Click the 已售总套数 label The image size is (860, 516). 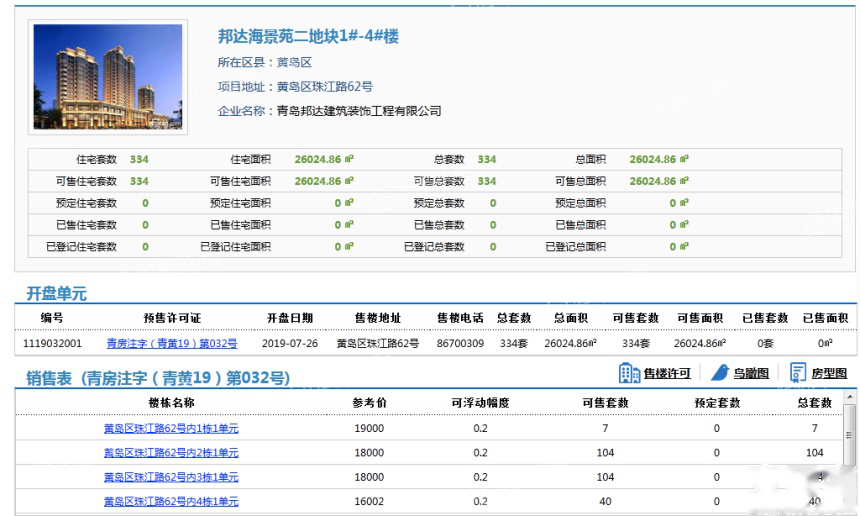[x=439, y=225]
